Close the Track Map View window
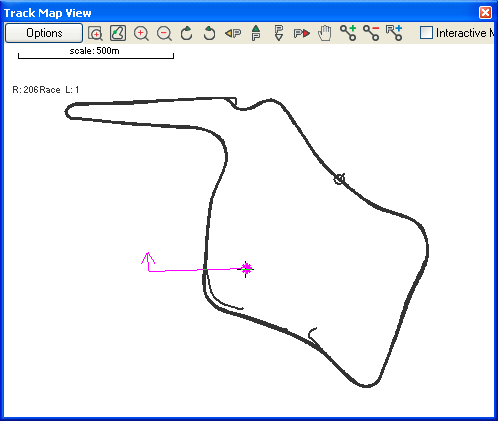Image resolution: width=498 pixels, height=421 pixels. tap(485, 13)
